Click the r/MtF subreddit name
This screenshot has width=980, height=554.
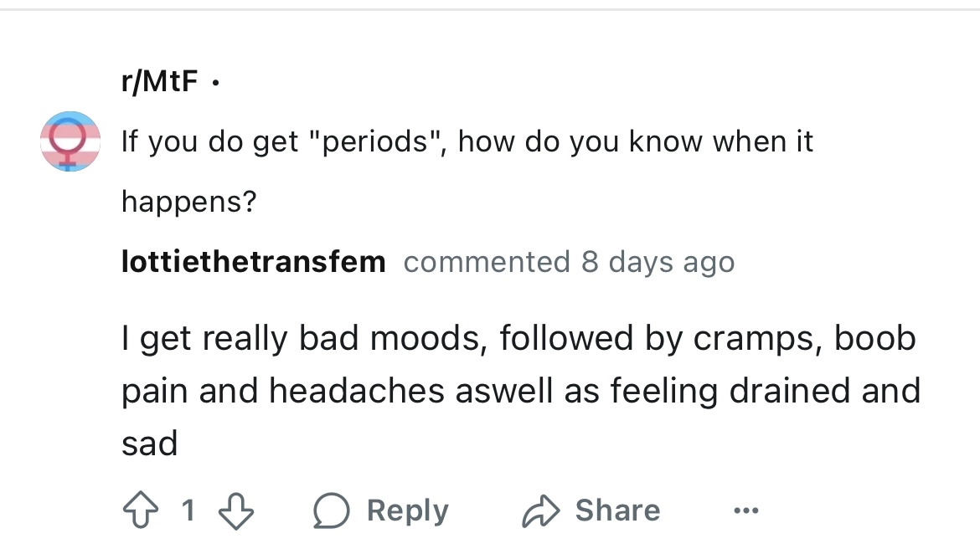tap(160, 84)
